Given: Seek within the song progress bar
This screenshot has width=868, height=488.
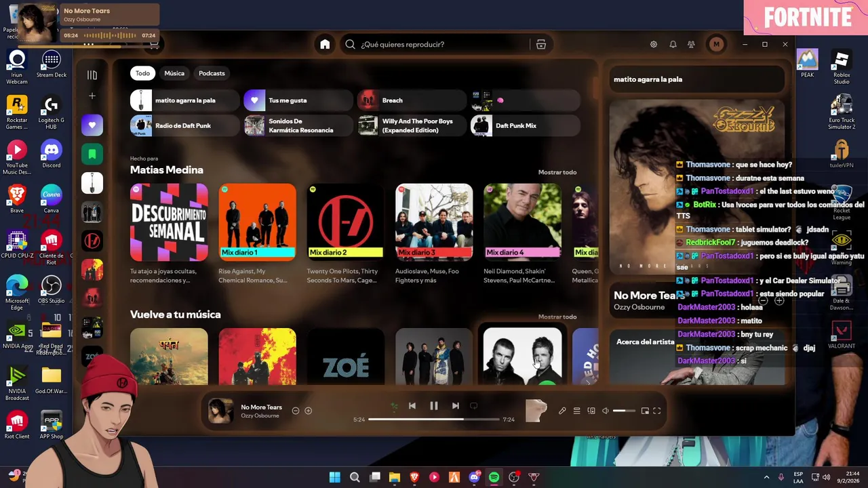Looking at the screenshot, I should [434, 420].
